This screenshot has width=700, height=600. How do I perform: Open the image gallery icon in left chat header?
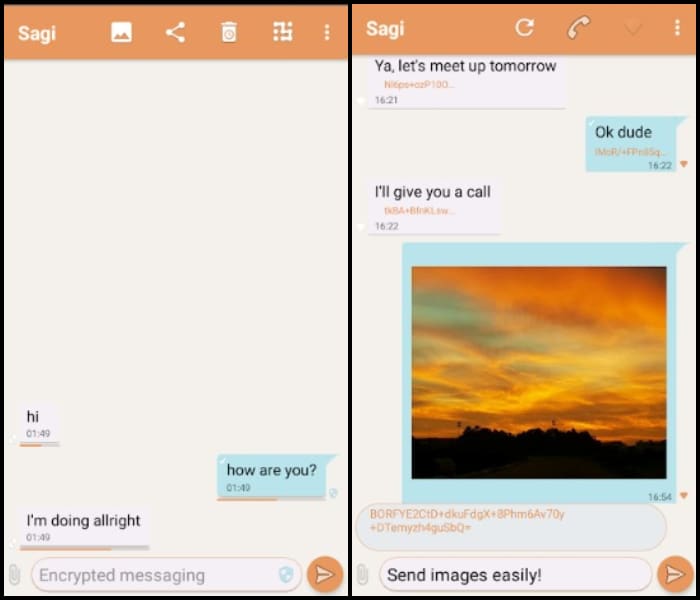121,32
